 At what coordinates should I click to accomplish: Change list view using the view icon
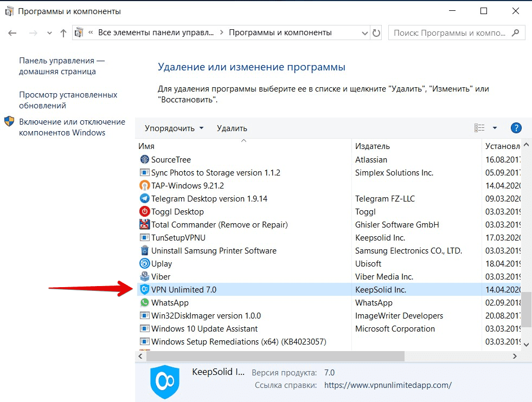coord(479,128)
